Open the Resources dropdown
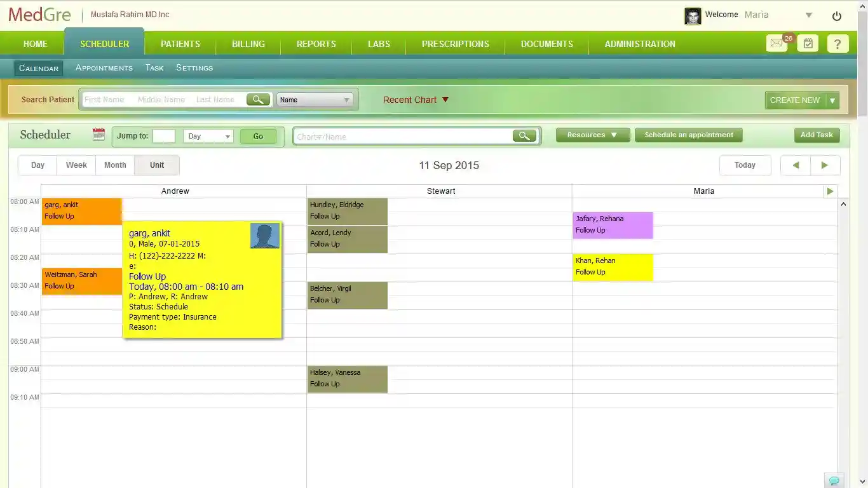 click(x=592, y=135)
